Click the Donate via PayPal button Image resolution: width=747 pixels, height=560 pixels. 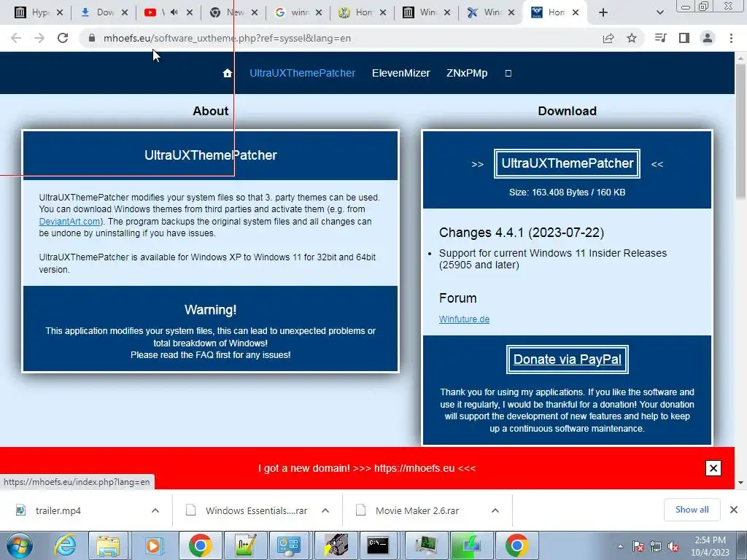click(x=567, y=359)
